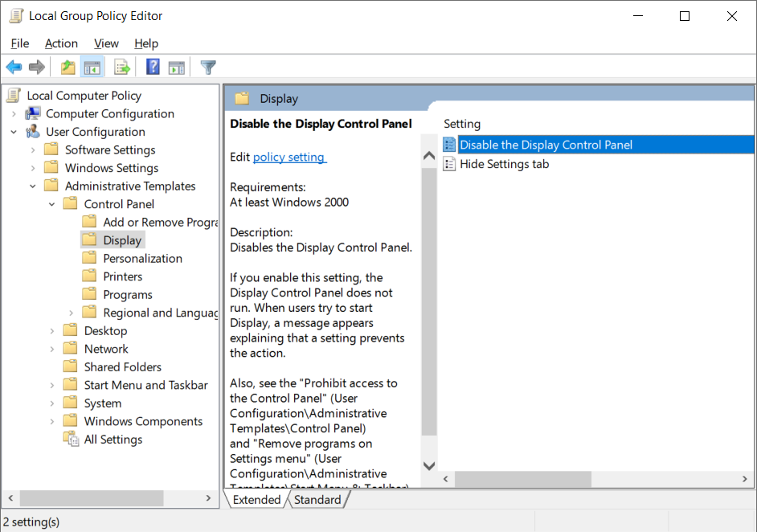The image size is (757, 532).
Task: Click the tree pane scroll-right arrow
Action: click(x=209, y=497)
